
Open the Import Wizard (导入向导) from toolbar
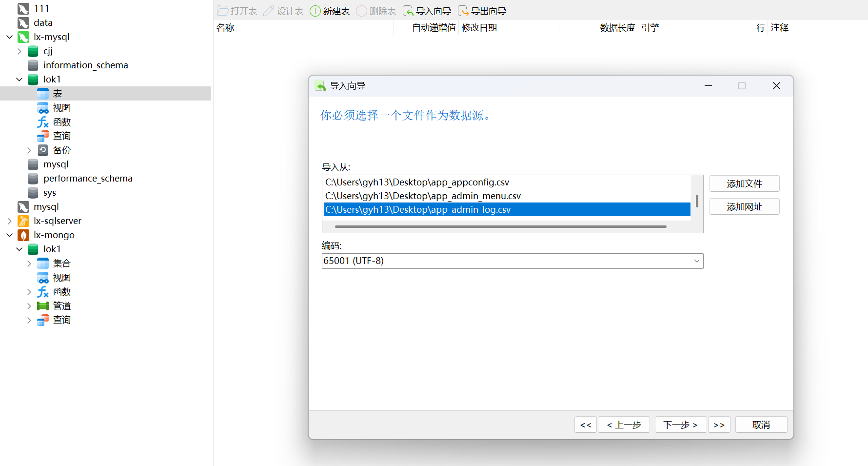(x=408, y=11)
